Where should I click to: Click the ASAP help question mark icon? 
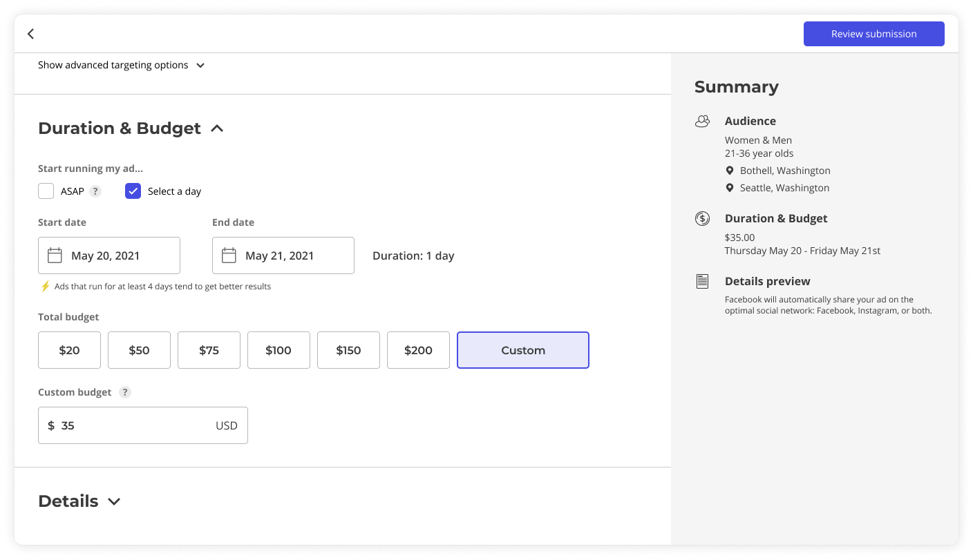pos(95,191)
